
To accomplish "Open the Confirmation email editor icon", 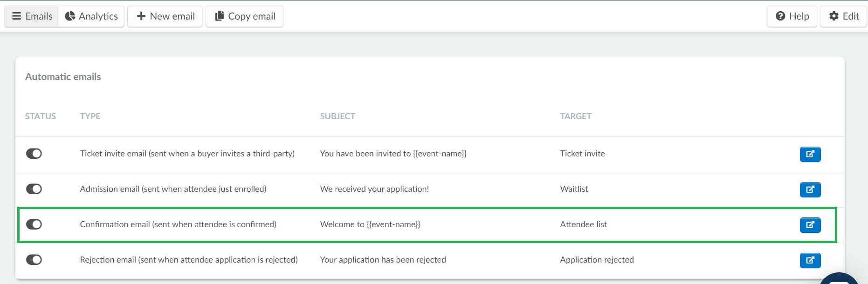I will [x=810, y=225].
